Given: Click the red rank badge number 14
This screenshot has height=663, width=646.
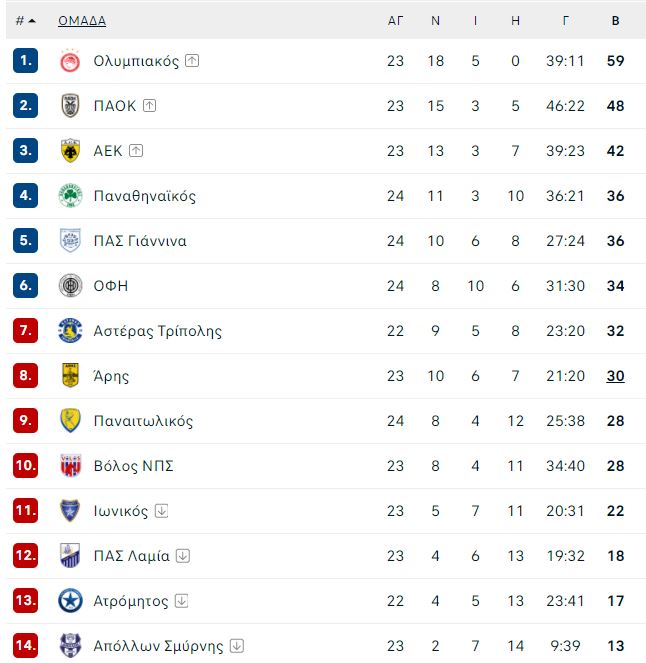Looking at the screenshot, I should click(x=25, y=645).
